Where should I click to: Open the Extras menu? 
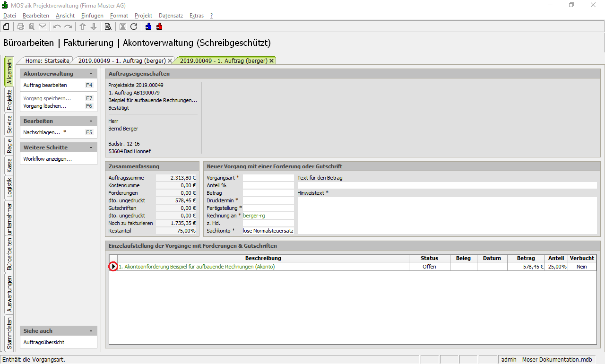(x=196, y=16)
